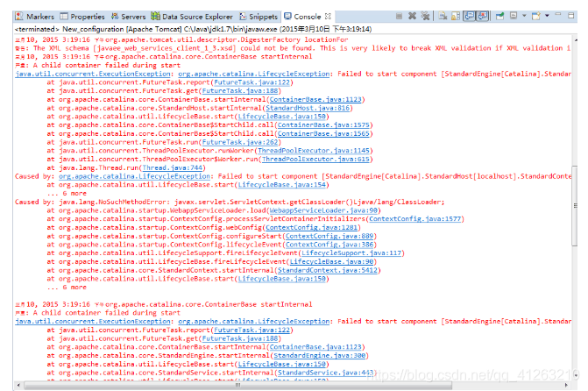Clear the console with the Clear Console icon
The width and height of the screenshot is (588, 391).
point(443,16)
